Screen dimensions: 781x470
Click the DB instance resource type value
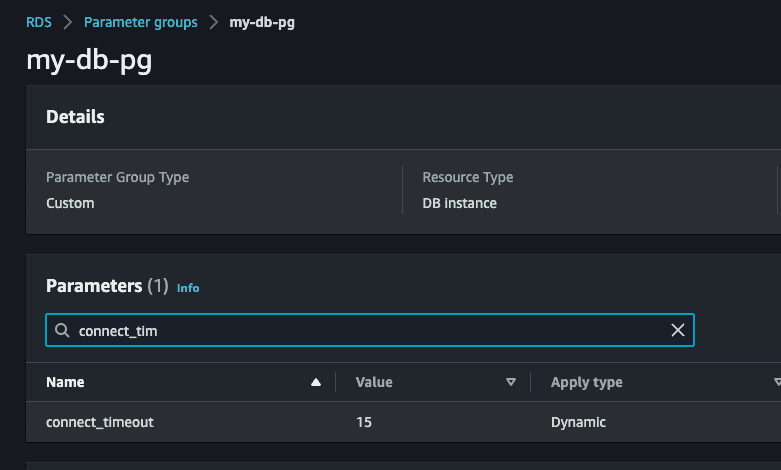tap(459, 203)
